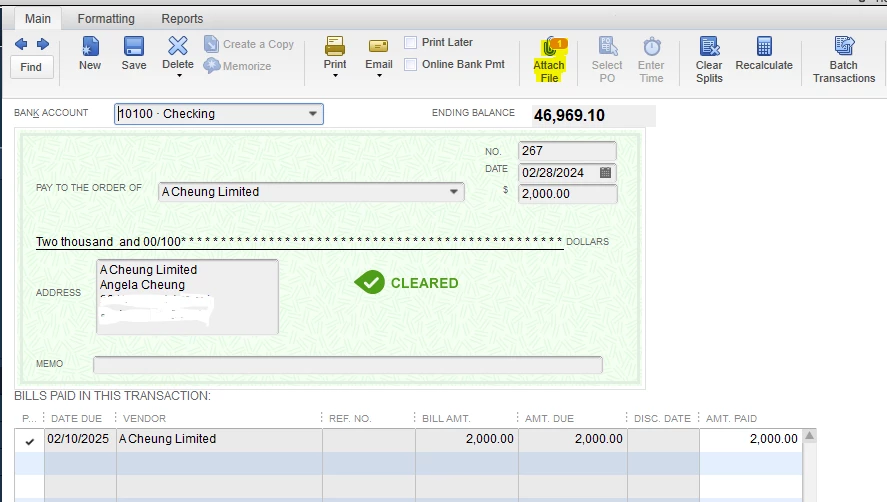
Task: Open the Pay to the Order of dropdown
Action: click(454, 192)
